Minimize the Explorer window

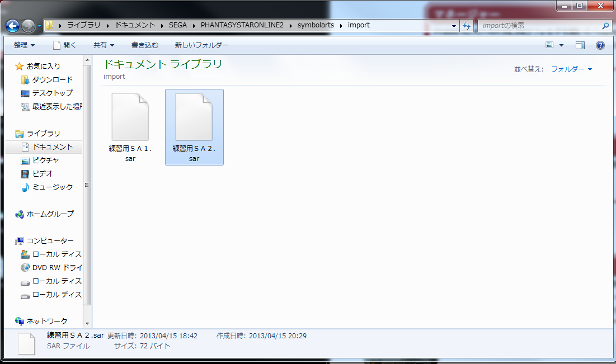pos(565,6)
